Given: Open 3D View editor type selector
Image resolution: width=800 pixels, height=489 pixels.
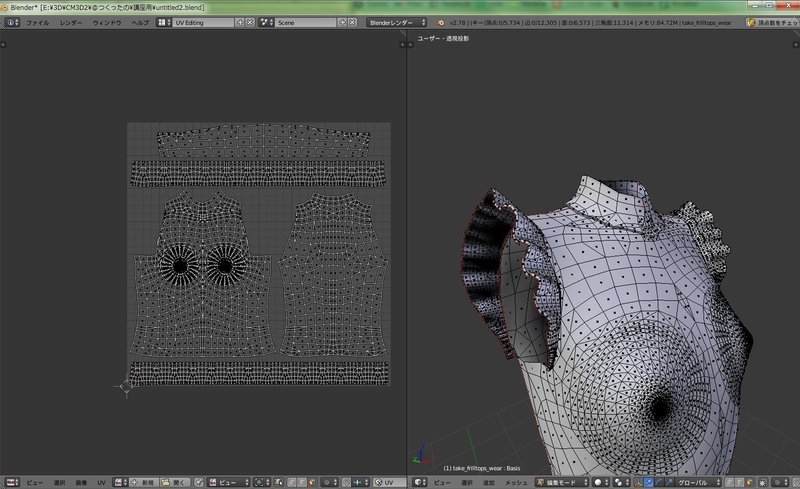Looking at the screenshot, I should click(x=420, y=482).
